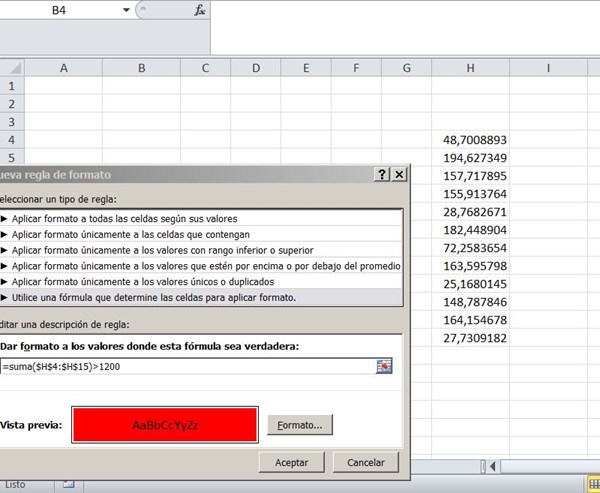Click cell with value 164,154678
The height and width of the screenshot is (493, 600).
tap(470, 320)
